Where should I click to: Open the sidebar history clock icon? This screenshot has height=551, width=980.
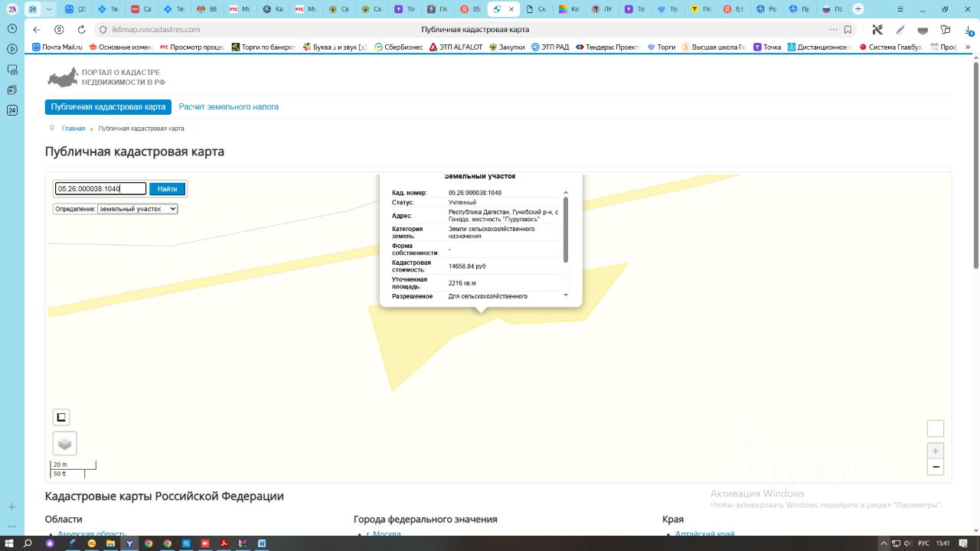pos(12,28)
